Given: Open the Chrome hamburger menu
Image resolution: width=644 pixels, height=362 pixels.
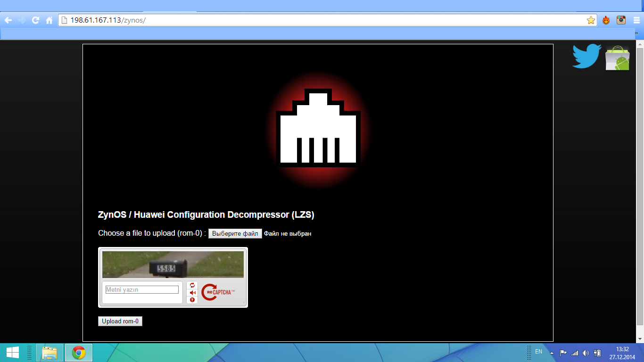Looking at the screenshot, I should pyautogui.click(x=636, y=20).
